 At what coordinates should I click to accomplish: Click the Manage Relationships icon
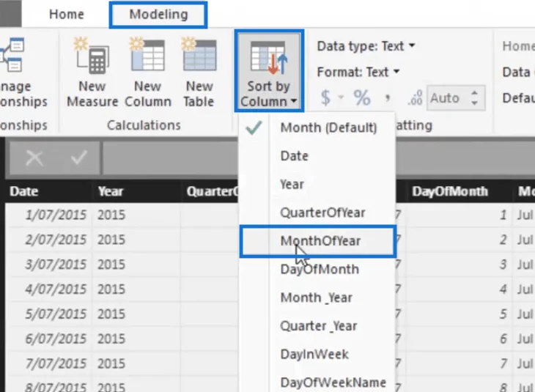[x=12, y=54]
